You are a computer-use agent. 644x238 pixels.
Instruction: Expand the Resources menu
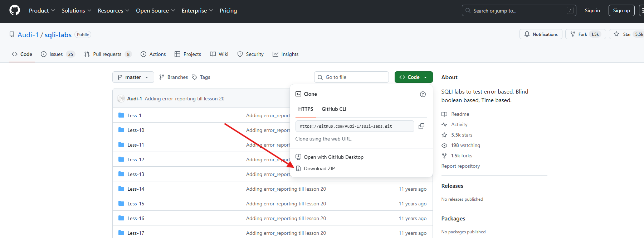pos(114,11)
